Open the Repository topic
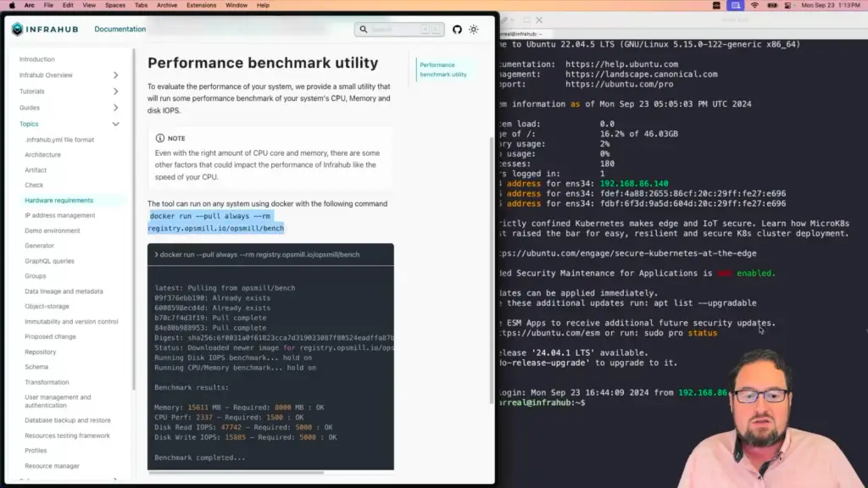This screenshot has width=868, height=488. [41, 352]
